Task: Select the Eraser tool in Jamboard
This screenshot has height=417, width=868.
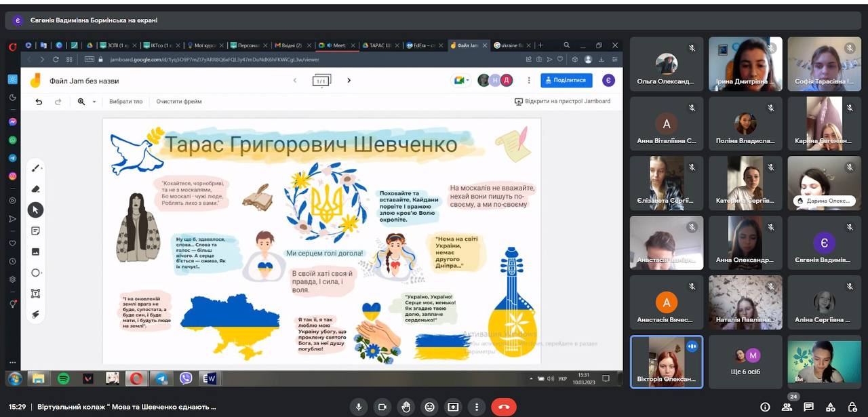Action: (x=36, y=189)
